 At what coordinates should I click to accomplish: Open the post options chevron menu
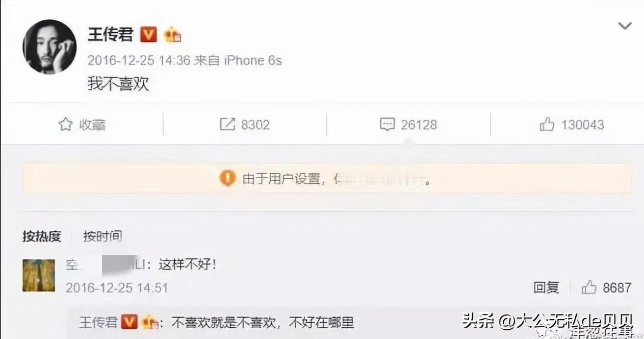625,26
